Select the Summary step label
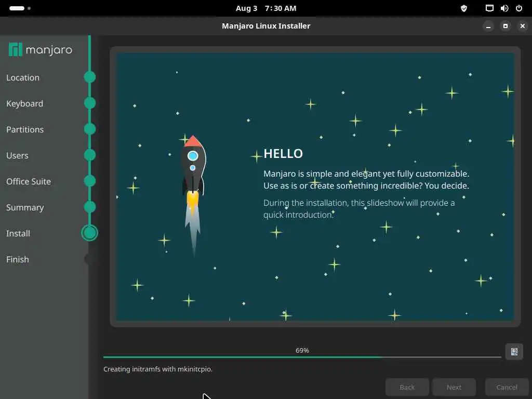 25,208
